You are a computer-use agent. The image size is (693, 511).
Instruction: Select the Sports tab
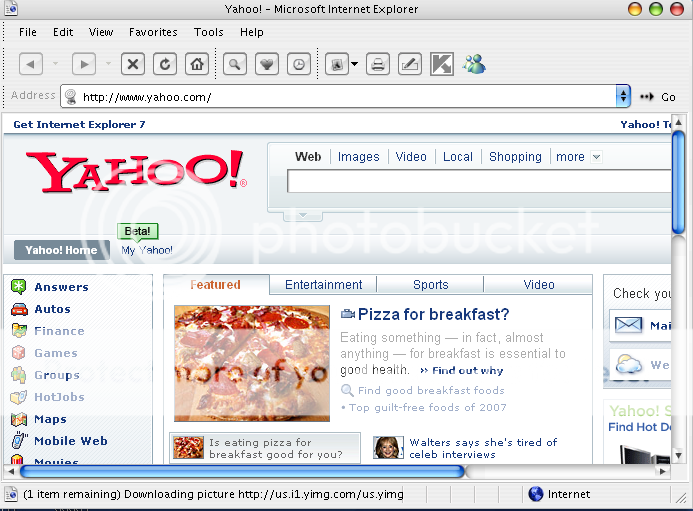(430, 285)
